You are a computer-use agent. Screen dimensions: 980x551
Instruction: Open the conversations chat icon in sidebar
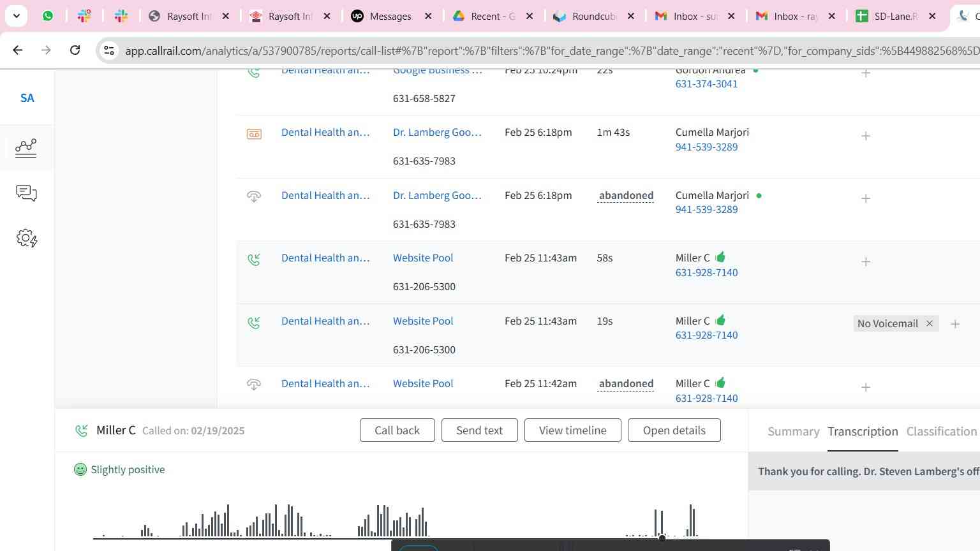click(x=26, y=193)
